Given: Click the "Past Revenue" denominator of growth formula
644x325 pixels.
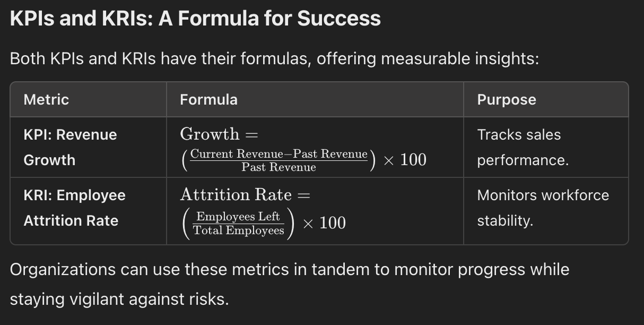Looking at the screenshot, I should pyautogui.click(x=279, y=167).
